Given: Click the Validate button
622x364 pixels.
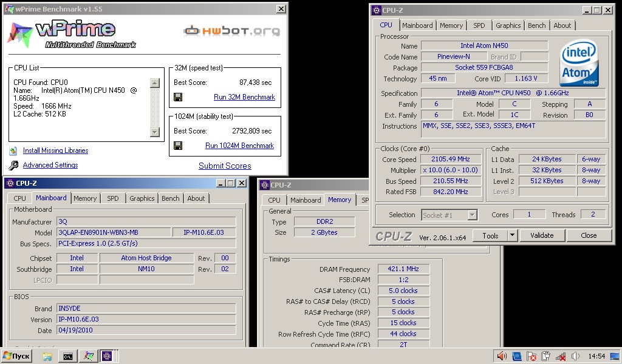Looking at the screenshot, I should point(541,235).
